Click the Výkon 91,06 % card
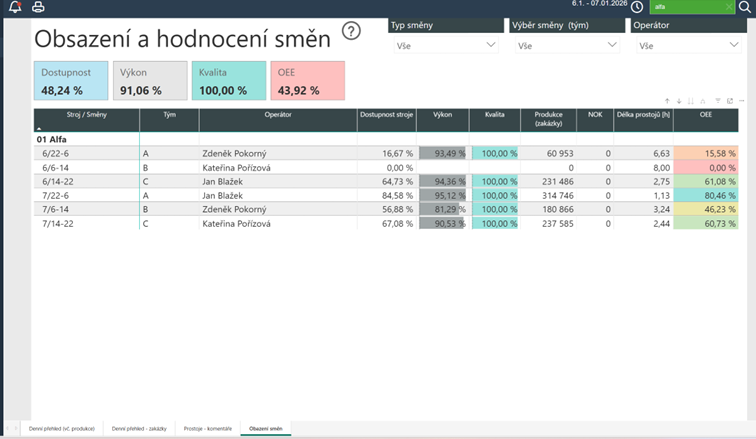Viewport: 756px width, 439px height. pyautogui.click(x=150, y=80)
